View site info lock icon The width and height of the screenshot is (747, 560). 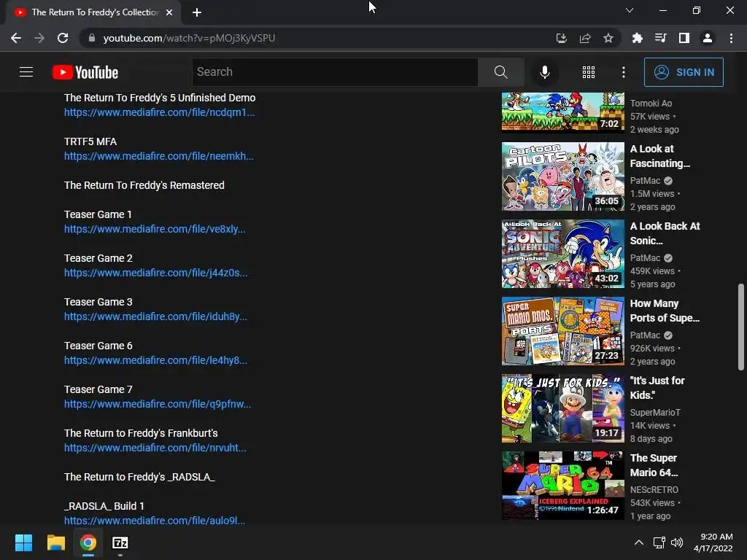pyautogui.click(x=92, y=38)
